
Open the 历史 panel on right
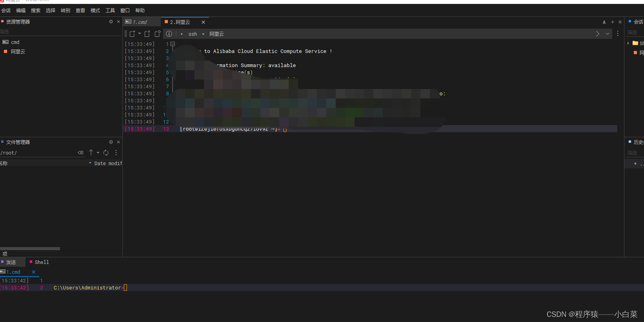click(637, 142)
